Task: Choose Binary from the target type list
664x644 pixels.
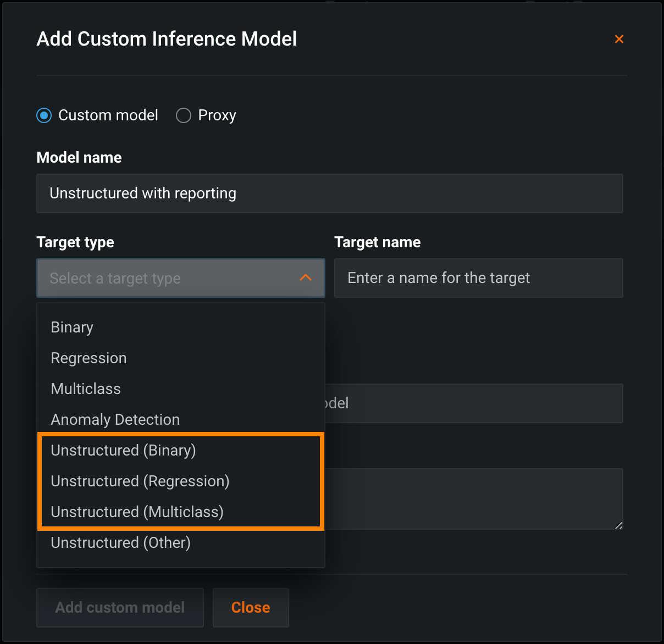Action: point(72,327)
